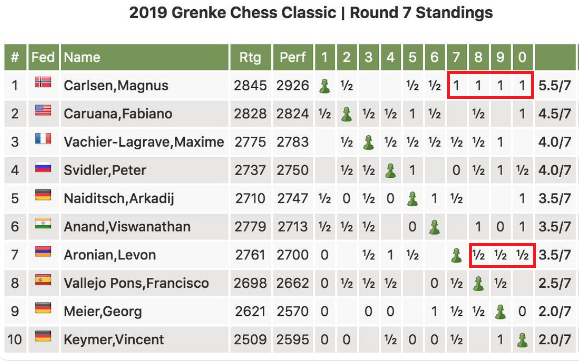The width and height of the screenshot is (579, 362).
Task: Click Norway flag beside Carlsen
Action: pos(43,82)
